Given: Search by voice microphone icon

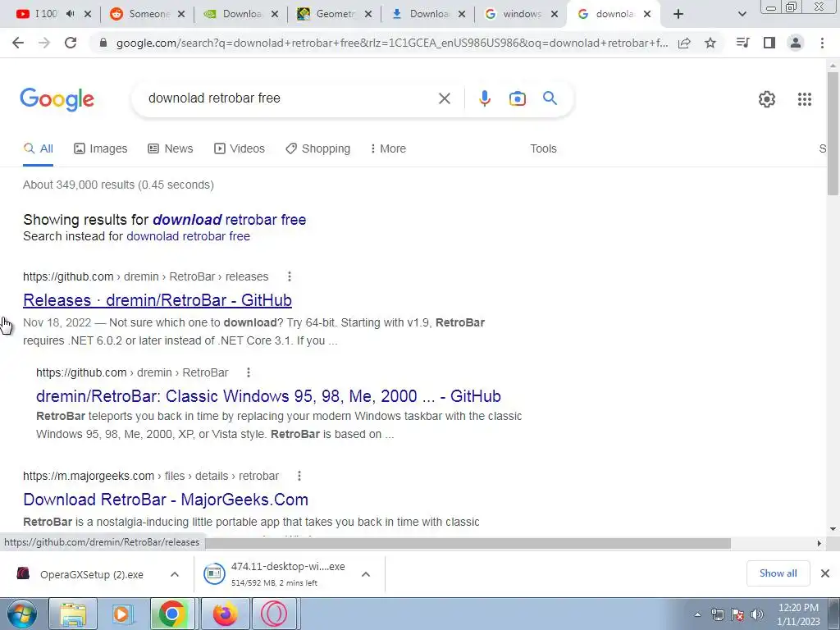Looking at the screenshot, I should (484, 98).
